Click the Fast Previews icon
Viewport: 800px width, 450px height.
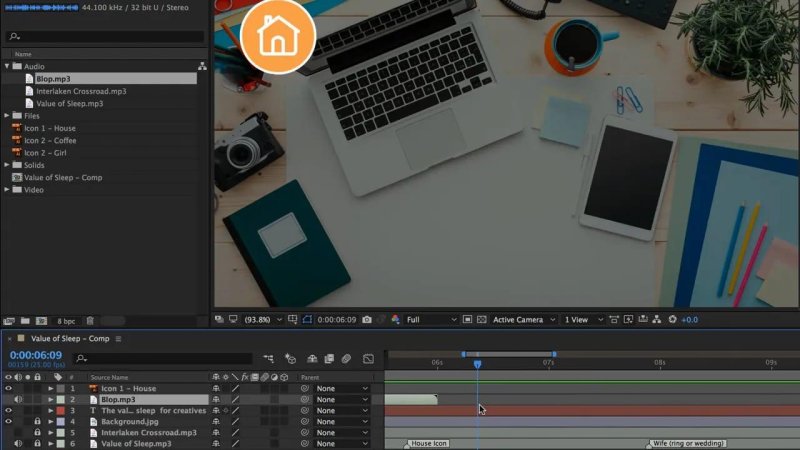pyautogui.click(x=628, y=319)
